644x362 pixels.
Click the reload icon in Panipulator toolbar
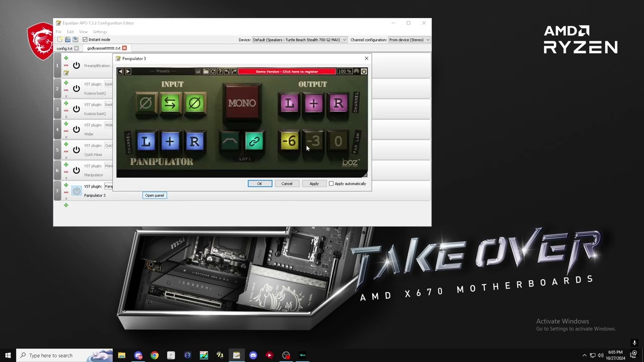[213, 71]
